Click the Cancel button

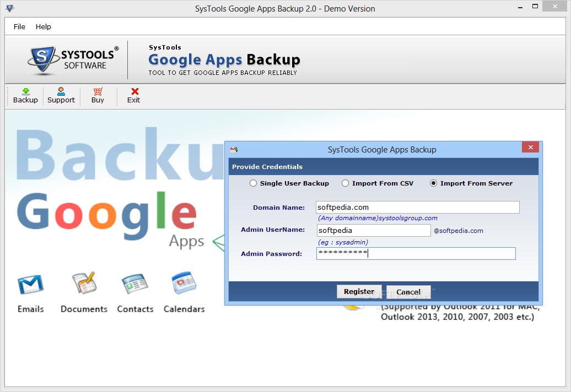tap(408, 292)
